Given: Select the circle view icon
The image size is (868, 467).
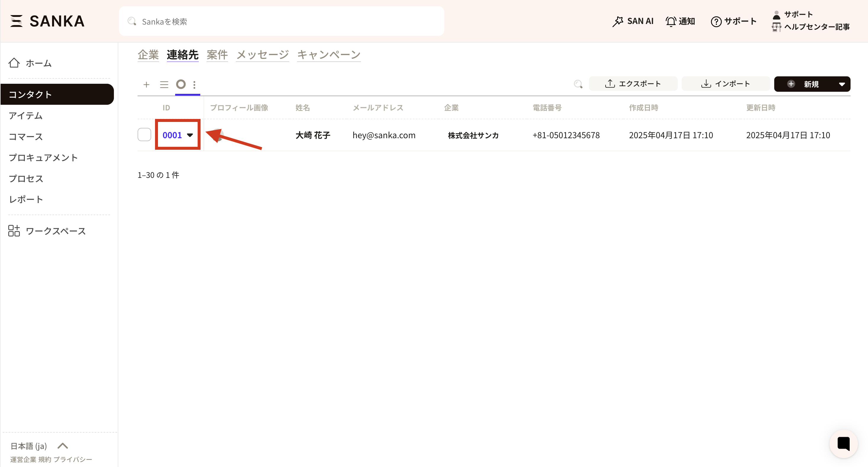Looking at the screenshot, I should click(181, 84).
